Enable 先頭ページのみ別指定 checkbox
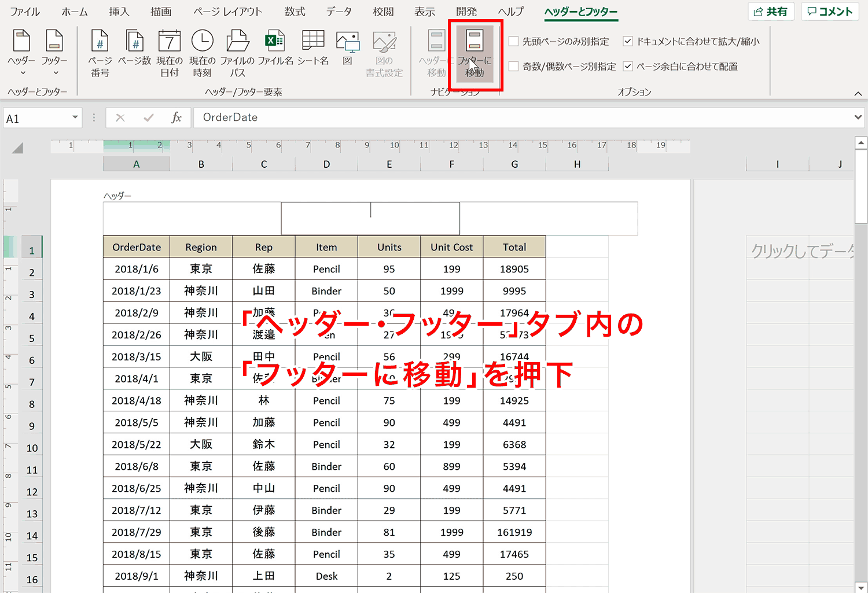The height and width of the screenshot is (593, 868). (x=513, y=41)
